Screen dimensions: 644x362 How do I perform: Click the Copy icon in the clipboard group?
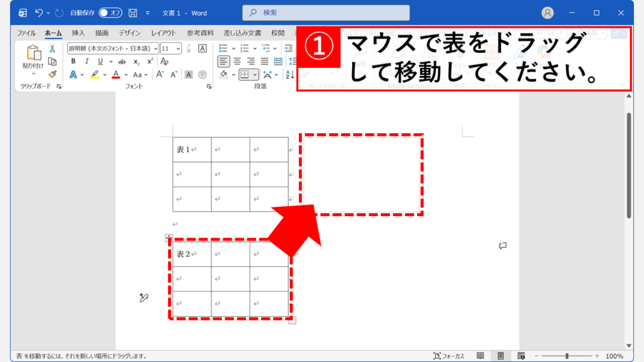coord(52,61)
